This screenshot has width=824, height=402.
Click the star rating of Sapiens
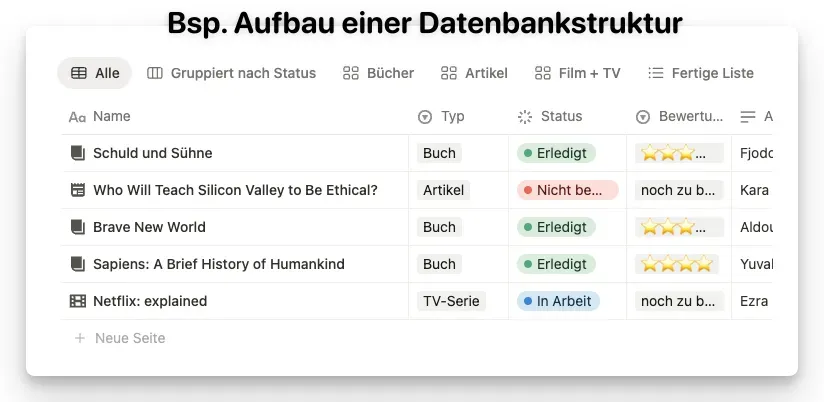pyautogui.click(x=677, y=264)
